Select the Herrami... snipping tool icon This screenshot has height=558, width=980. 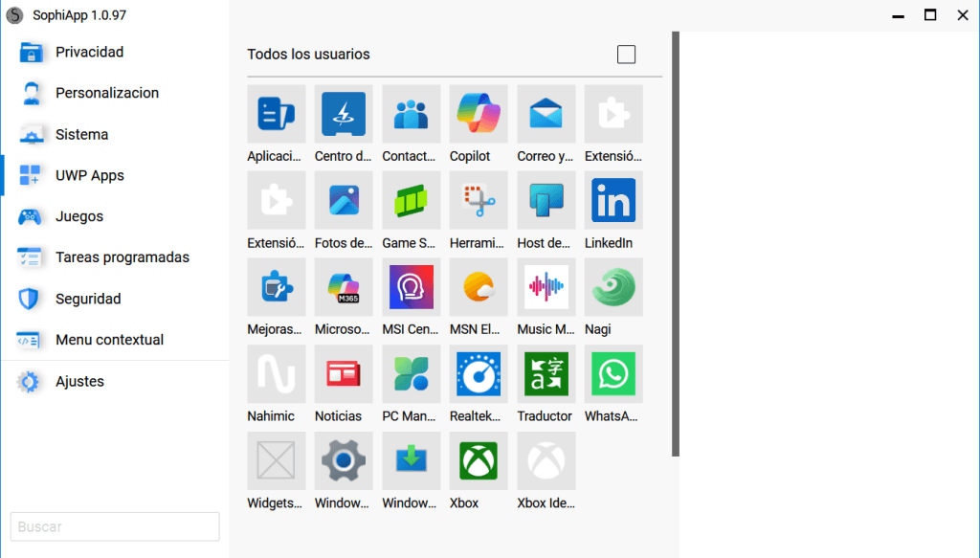[x=479, y=201]
